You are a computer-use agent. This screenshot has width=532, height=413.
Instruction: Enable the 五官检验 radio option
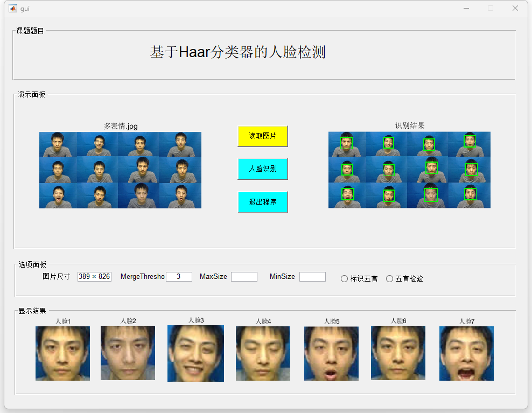[x=390, y=279]
